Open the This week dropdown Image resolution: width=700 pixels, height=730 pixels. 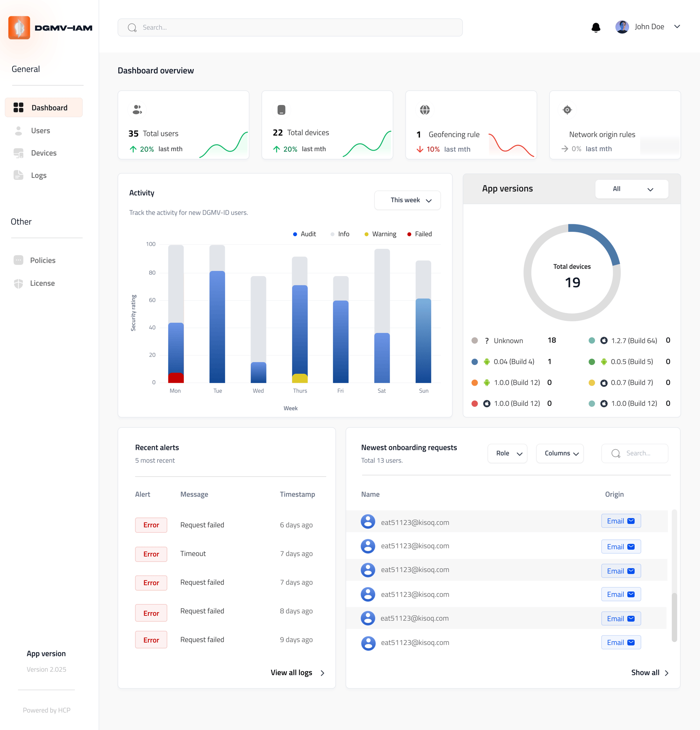(x=407, y=200)
